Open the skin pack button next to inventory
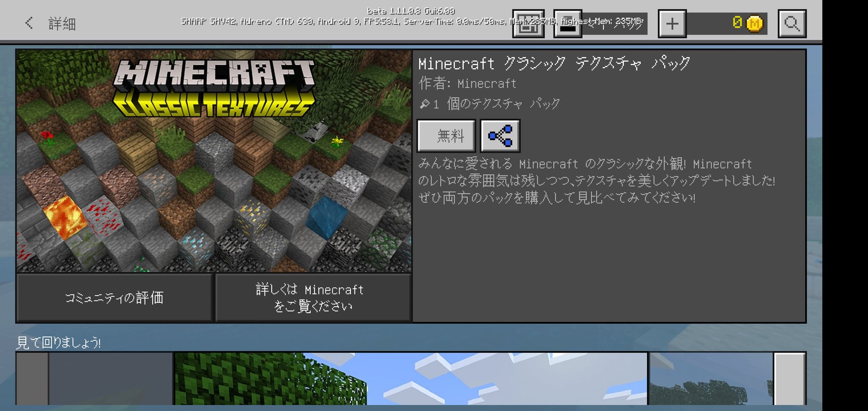The width and height of the screenshot is (868, 411). coord(568,24)
